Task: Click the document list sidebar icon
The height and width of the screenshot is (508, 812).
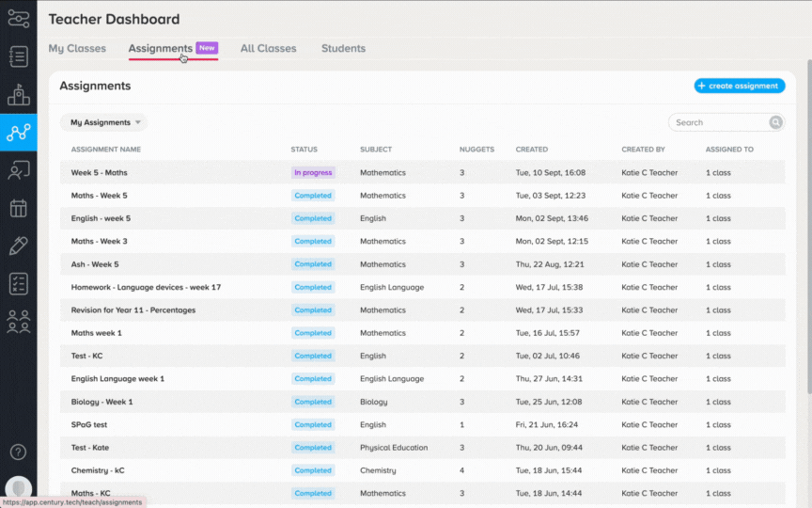Action: coord(19,56)
